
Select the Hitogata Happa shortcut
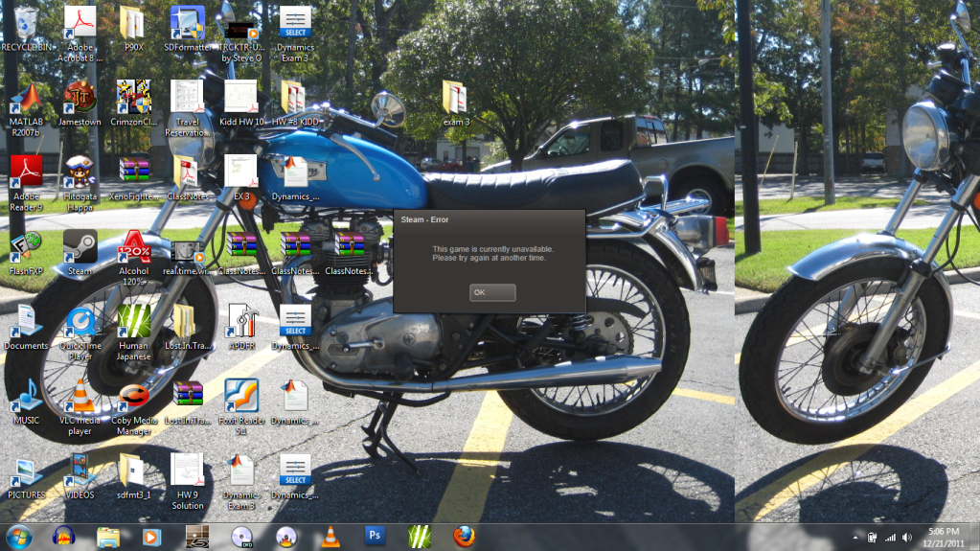[80, 183]
